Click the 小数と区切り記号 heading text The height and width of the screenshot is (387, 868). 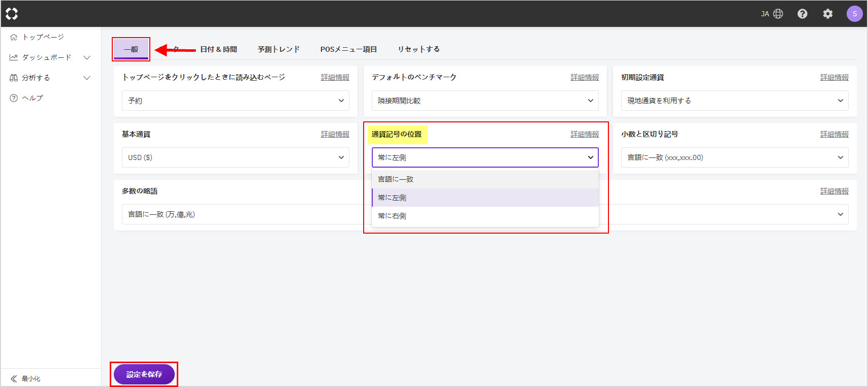point(650,134)
